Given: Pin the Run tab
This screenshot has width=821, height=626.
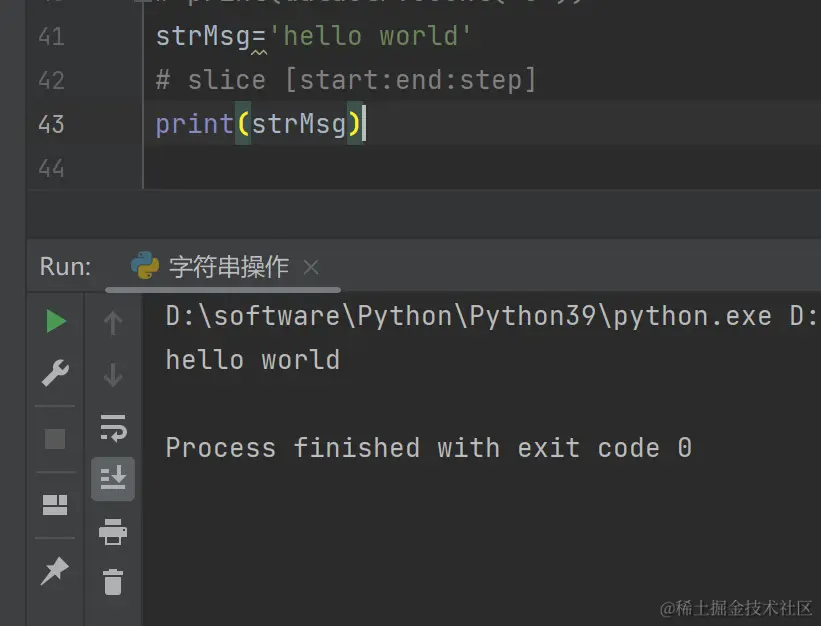Looking at the screenshot, I should 55,570.
